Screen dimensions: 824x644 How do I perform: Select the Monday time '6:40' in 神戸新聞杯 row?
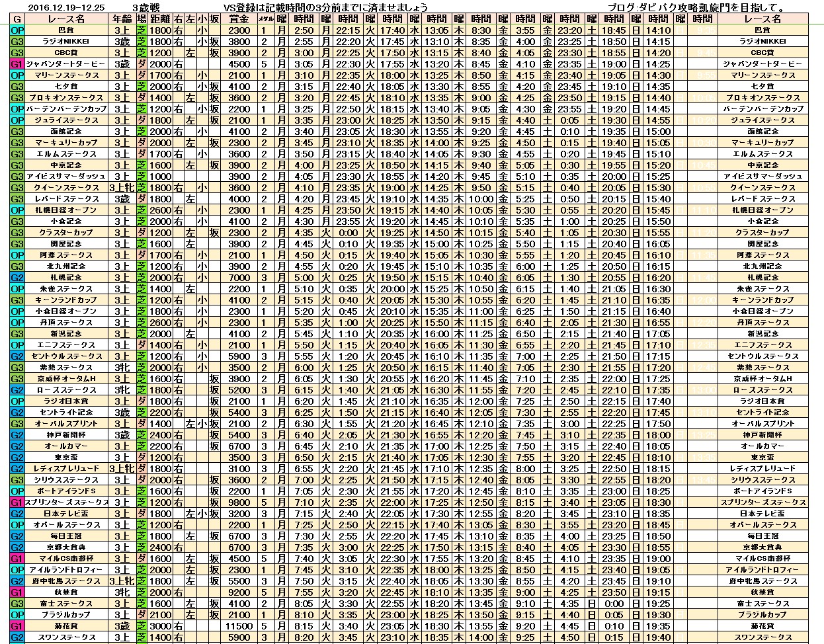coord(304,435)
